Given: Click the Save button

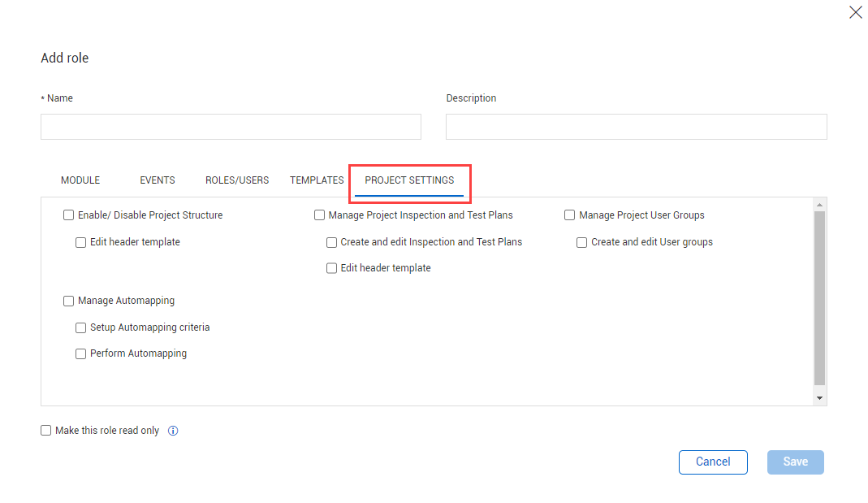Looking at the screenshot, I should [x=795, y=462].
